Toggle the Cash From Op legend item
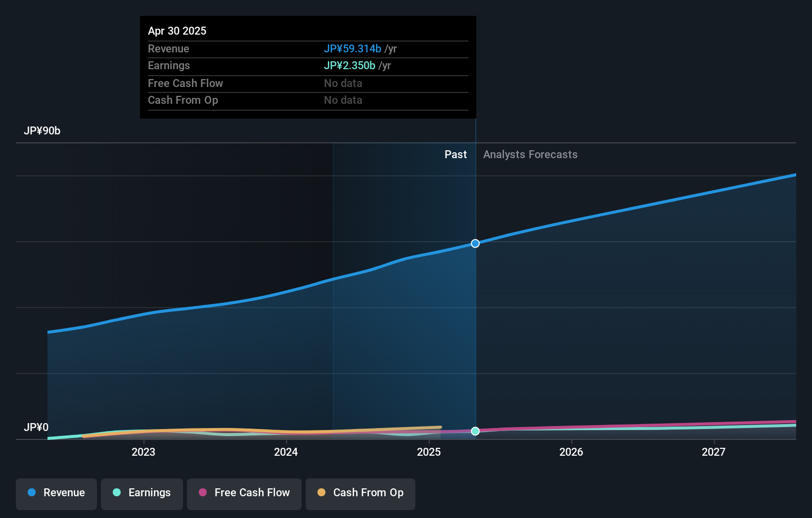812x518 pixels. tap(361, 494)
